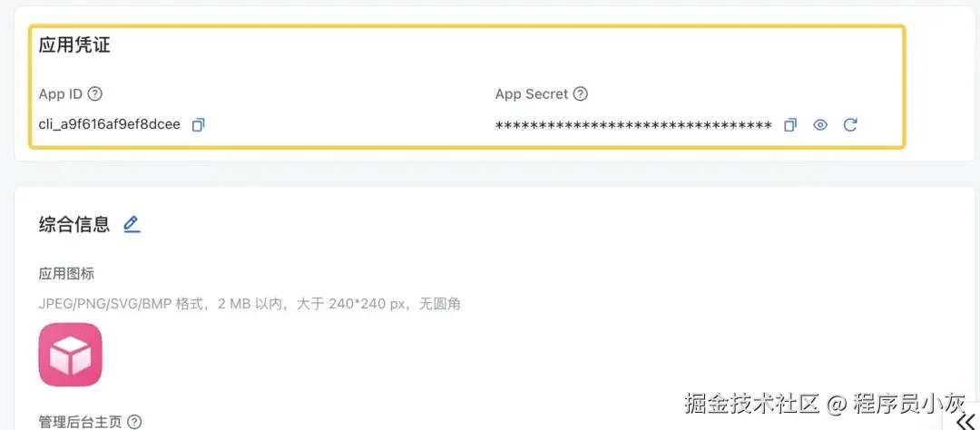The width and height of the screenshot is (980, 430).
Task: Open help icon next to 管理后台主页
Action: point(134,423)
